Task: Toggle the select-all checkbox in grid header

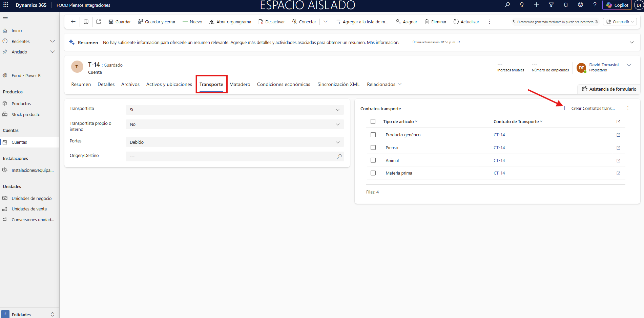Action: [373, 121]
